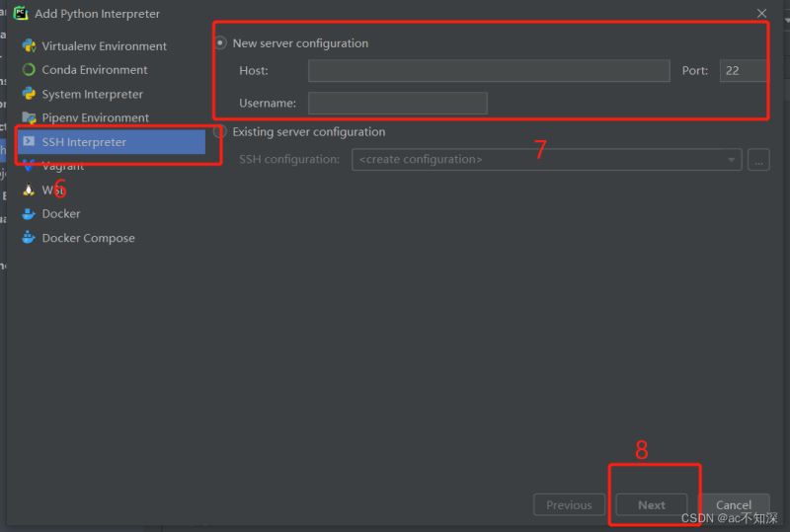Click the Cancel button

pyautogui.click(x=734, y=504)
